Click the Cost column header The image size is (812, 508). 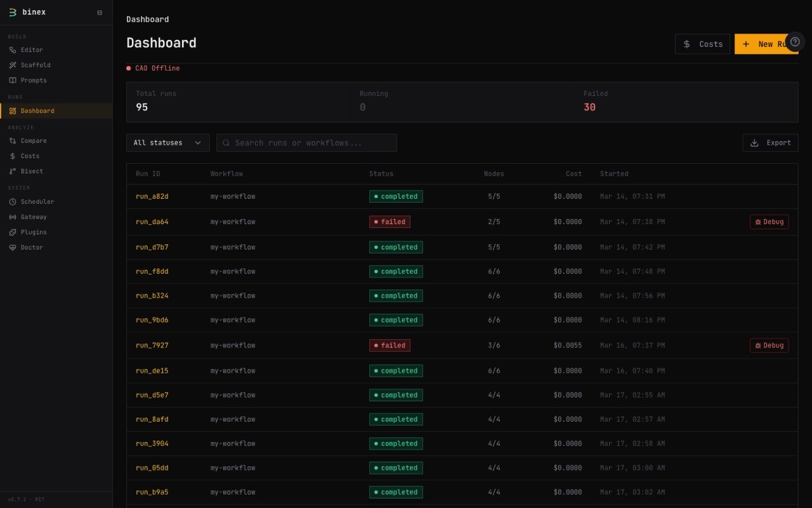[573, 173]
